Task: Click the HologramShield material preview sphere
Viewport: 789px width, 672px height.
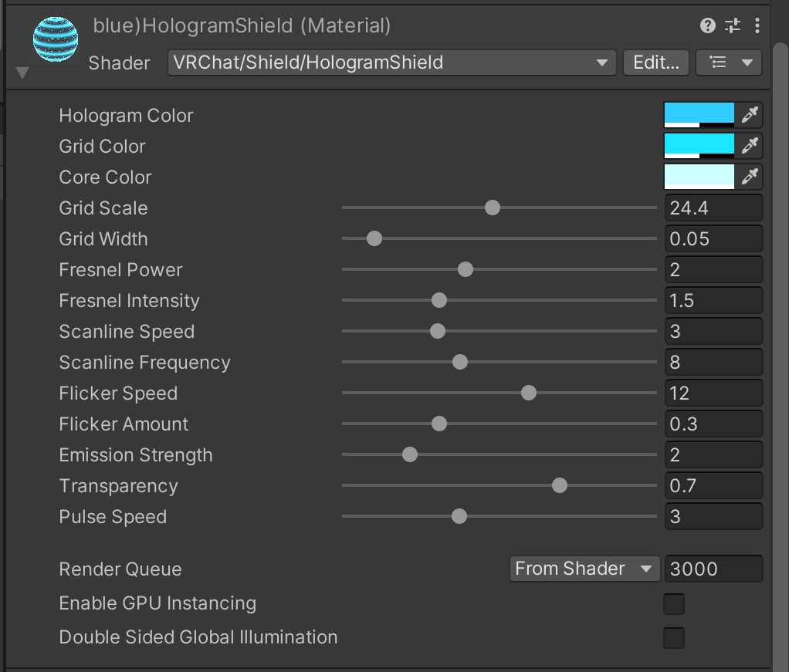Action: [x=56, y=39]
